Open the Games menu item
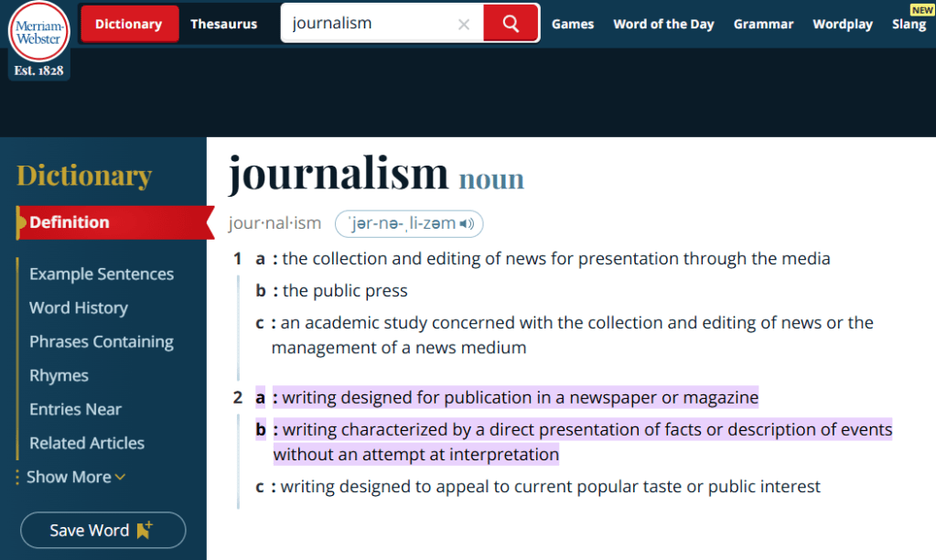936x560 pixels. (573, 24)
